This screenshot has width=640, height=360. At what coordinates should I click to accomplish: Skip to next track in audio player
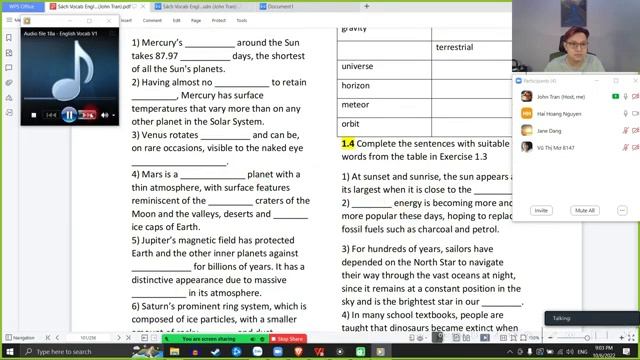[x=87, y=116]
